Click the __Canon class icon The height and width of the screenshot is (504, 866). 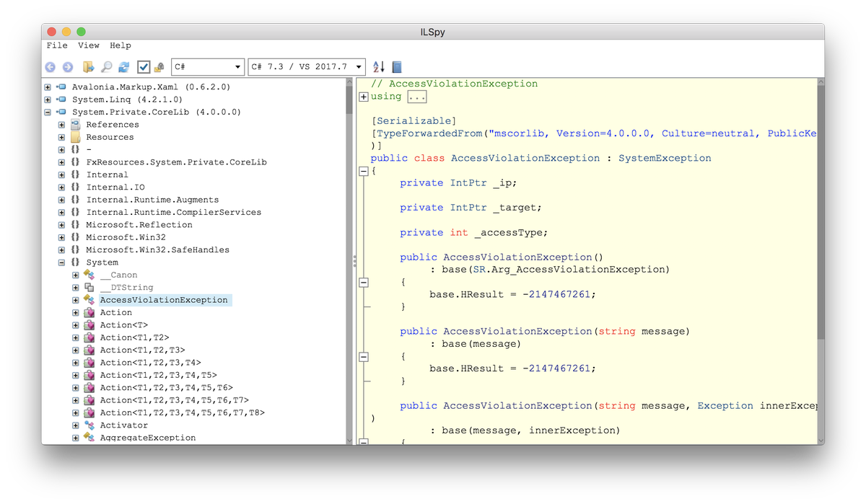point(89,275)
